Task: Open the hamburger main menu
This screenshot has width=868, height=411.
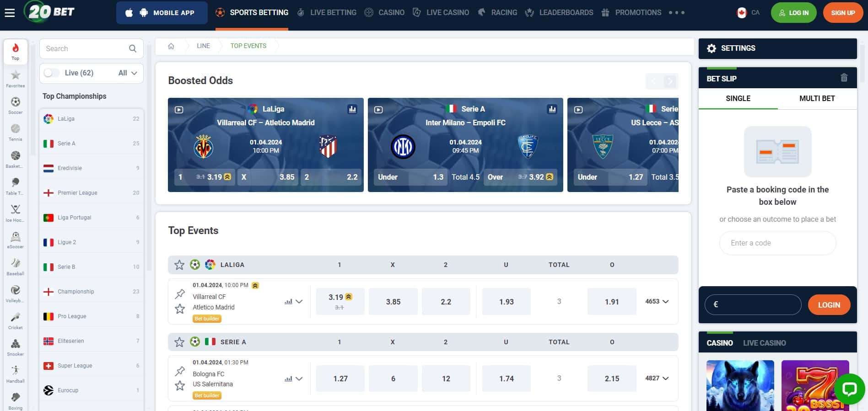Action: tap(10, 13)
